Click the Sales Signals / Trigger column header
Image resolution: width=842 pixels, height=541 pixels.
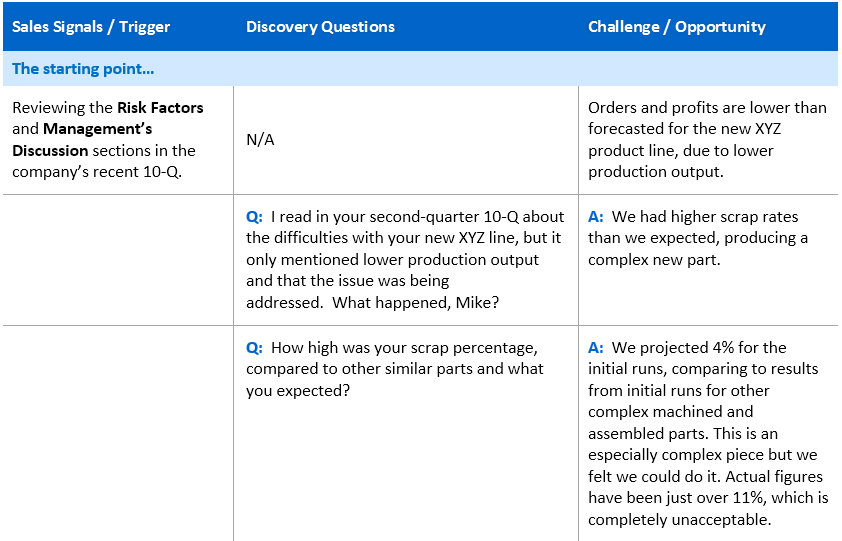pyautogui.click(x=91, y=27)
